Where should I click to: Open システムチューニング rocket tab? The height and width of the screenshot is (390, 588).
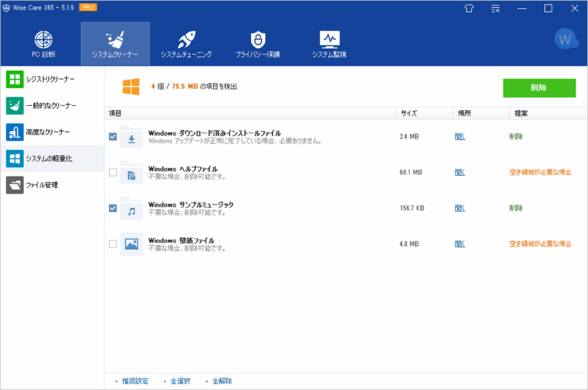[x=186, y=44]
